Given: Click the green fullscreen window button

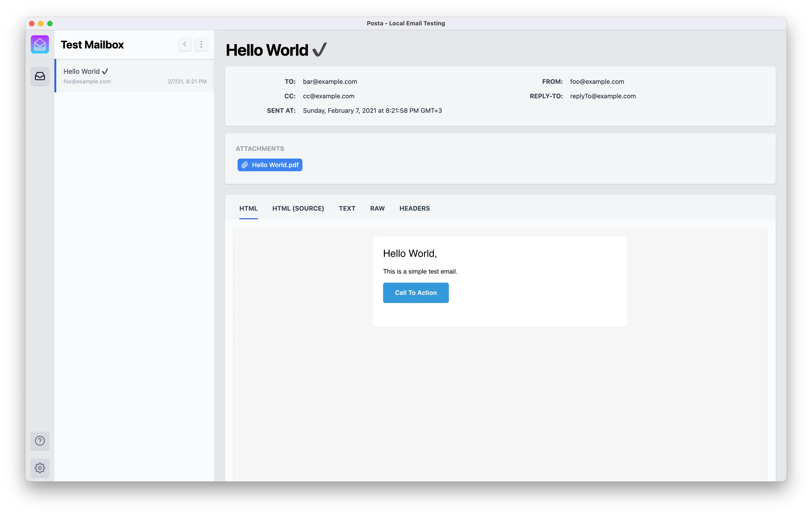Looking at the screenshot, I should point(50,23).
